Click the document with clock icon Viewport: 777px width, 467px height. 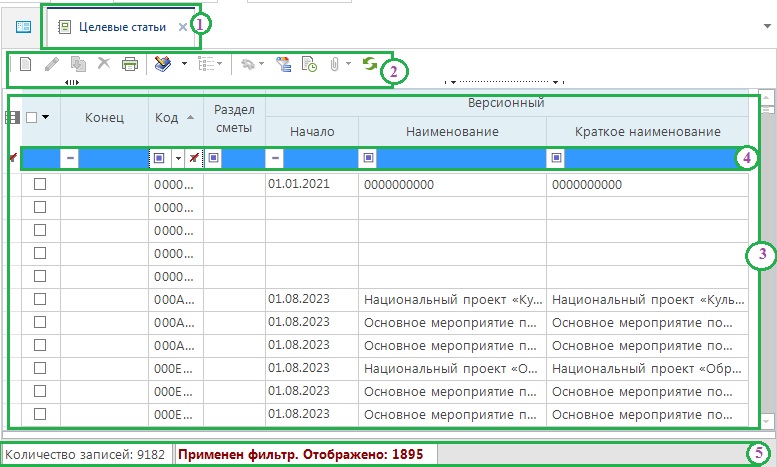pos(309,65)
